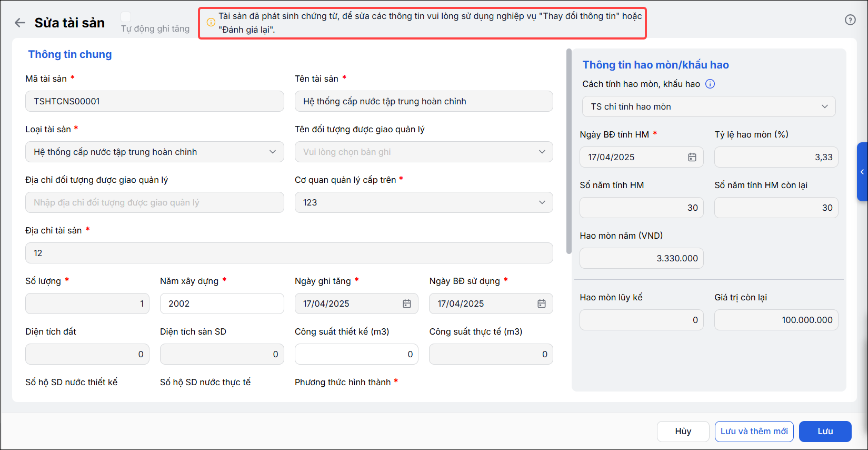Open Cơ quan quản lý cấp trên dropdown
The height and width of the screenshot is (450, 868).
coord(424,202)
